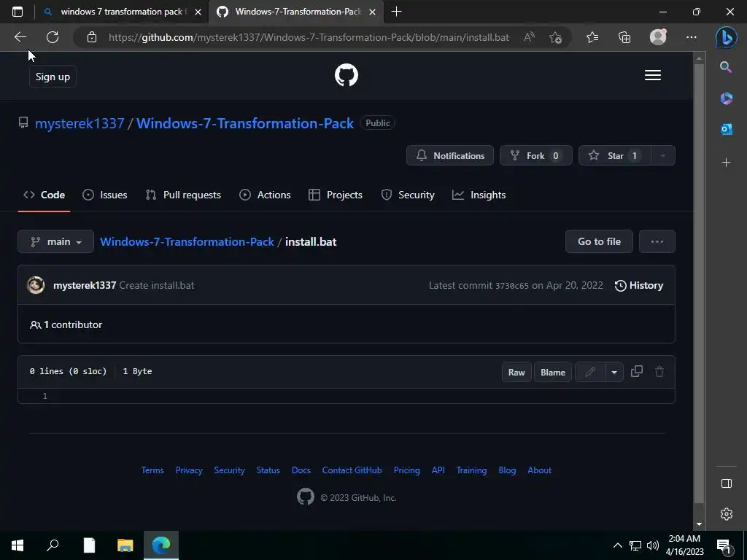
Task: Open the Pricing footer link
Action: (406, 470)
